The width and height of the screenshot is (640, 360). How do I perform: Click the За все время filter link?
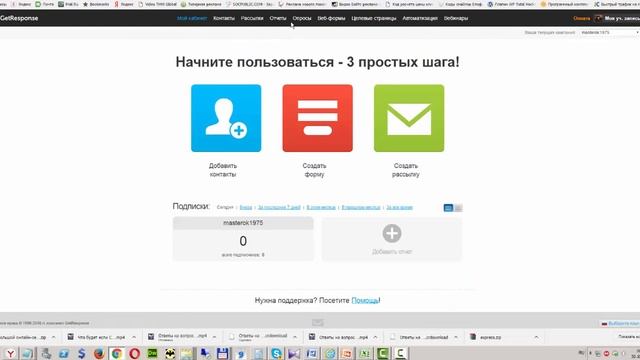[399, 207]
